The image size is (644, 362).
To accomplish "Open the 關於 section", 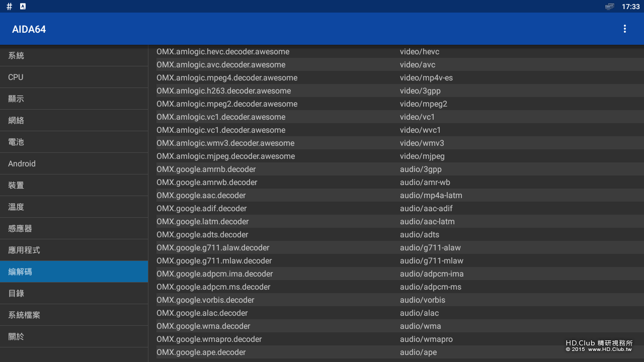I will [x=74, y=336].
